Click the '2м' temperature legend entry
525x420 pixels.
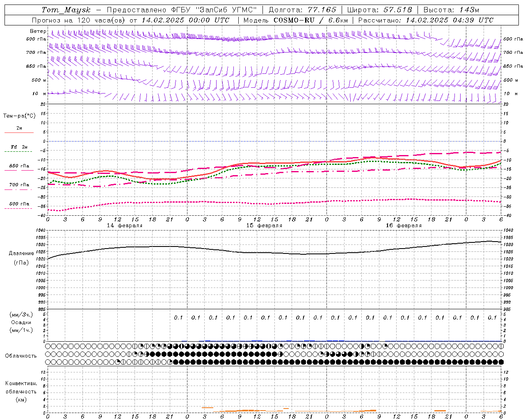click(x=19, y=128)
